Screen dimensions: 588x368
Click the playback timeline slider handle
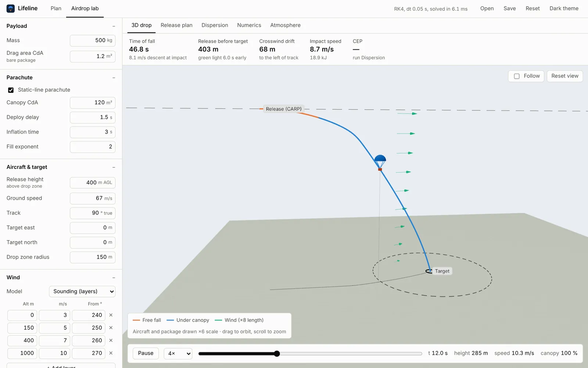pos(277,354)
